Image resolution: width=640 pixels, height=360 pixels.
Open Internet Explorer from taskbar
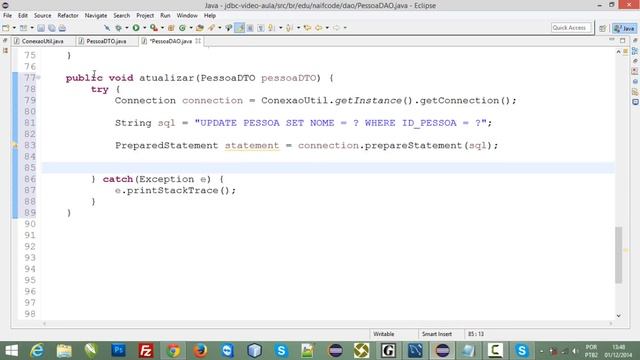[x=37, y=350]
